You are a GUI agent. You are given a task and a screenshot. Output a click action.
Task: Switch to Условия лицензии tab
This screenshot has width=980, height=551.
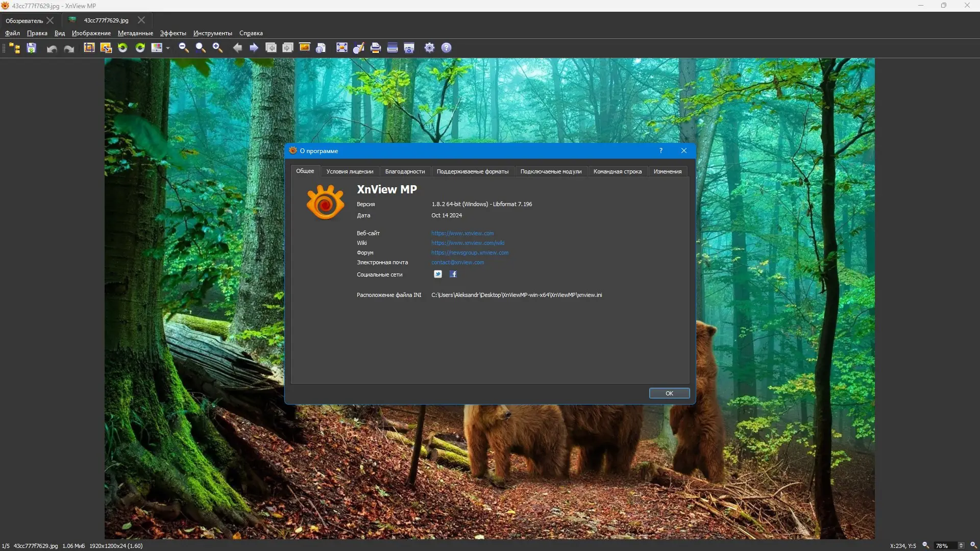[x=350, y=171]
